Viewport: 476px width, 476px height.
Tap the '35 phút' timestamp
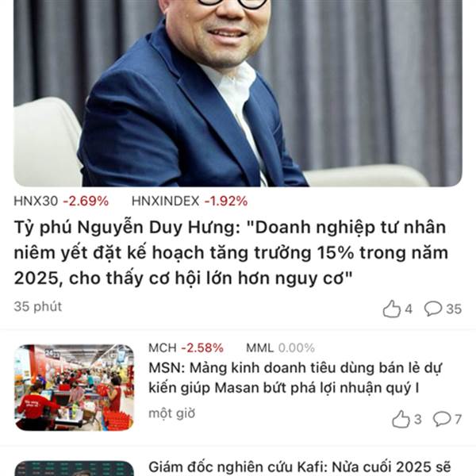pos(37,306)
